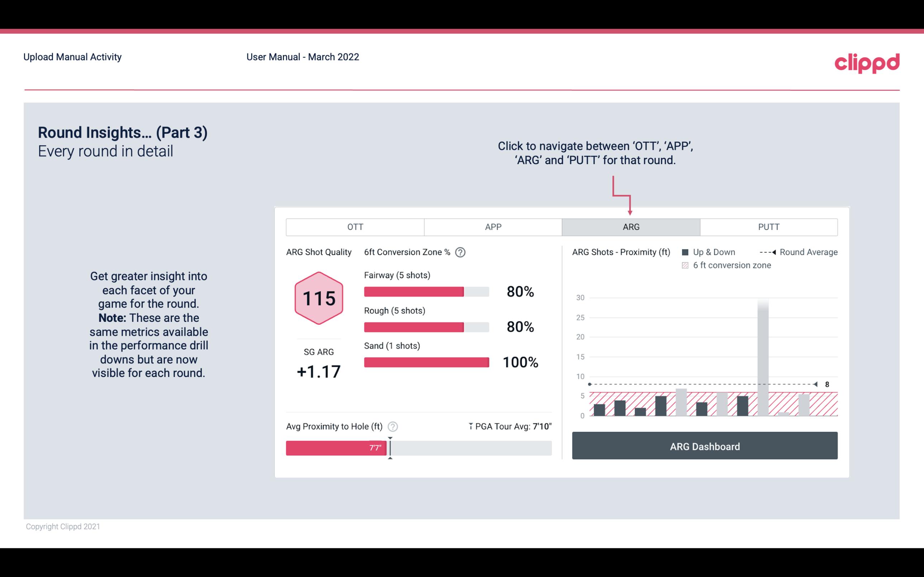924x577 pixels.
Task: Click the ARG Shot Quality hexagon score icon
Action: pyautogui.click(x=318, y=299)
